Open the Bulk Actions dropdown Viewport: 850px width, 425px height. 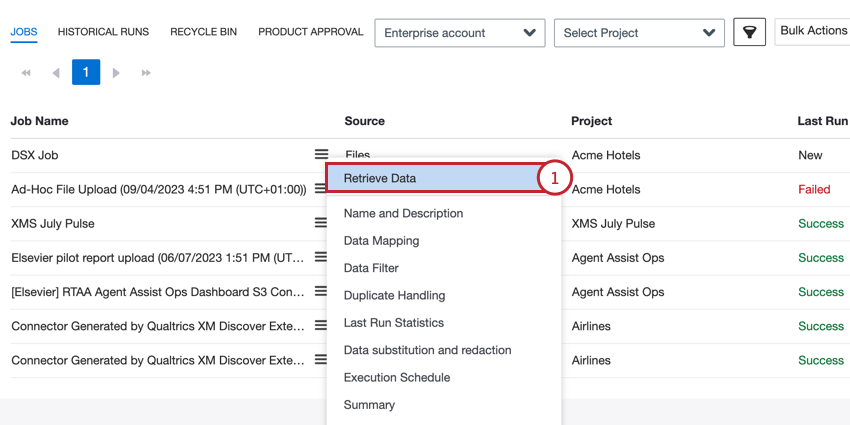coord(812,31)
